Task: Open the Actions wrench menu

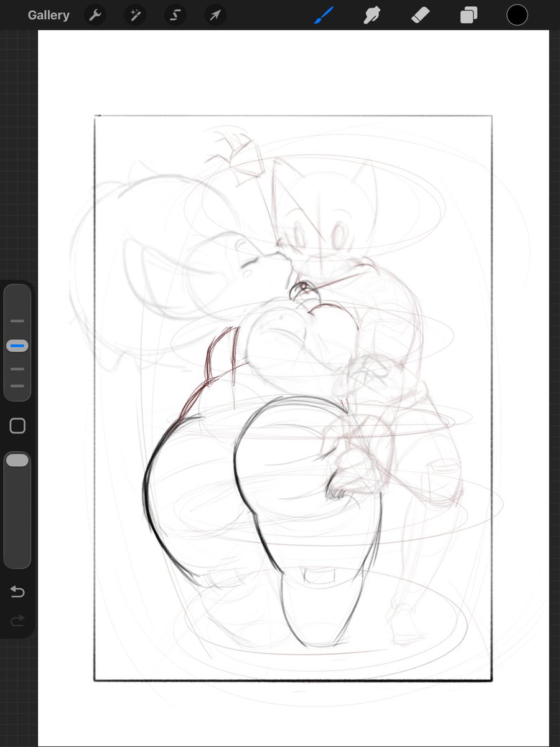Action: click(94, 16)
